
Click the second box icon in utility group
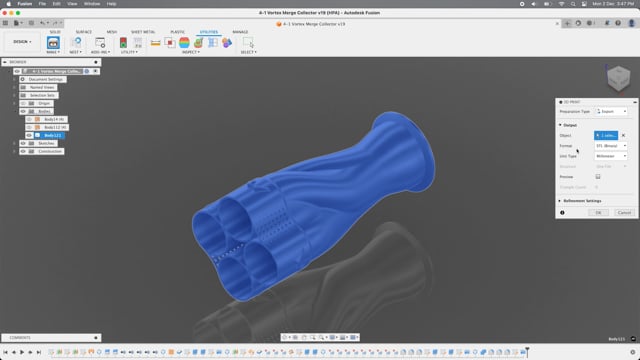(138, 42)
